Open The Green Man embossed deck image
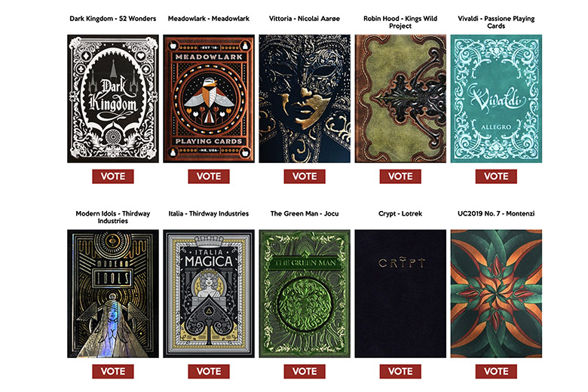Screen dimensions: 588x392 tap(305, 294)
